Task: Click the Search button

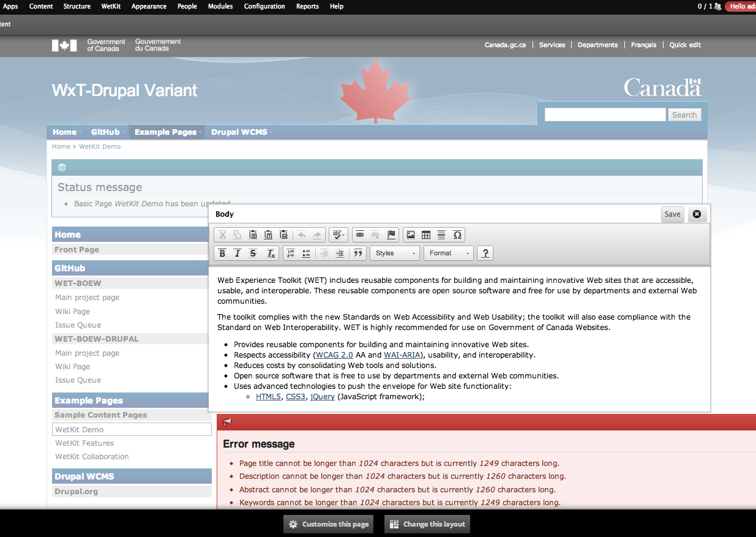Action: (x=684, y=115)
